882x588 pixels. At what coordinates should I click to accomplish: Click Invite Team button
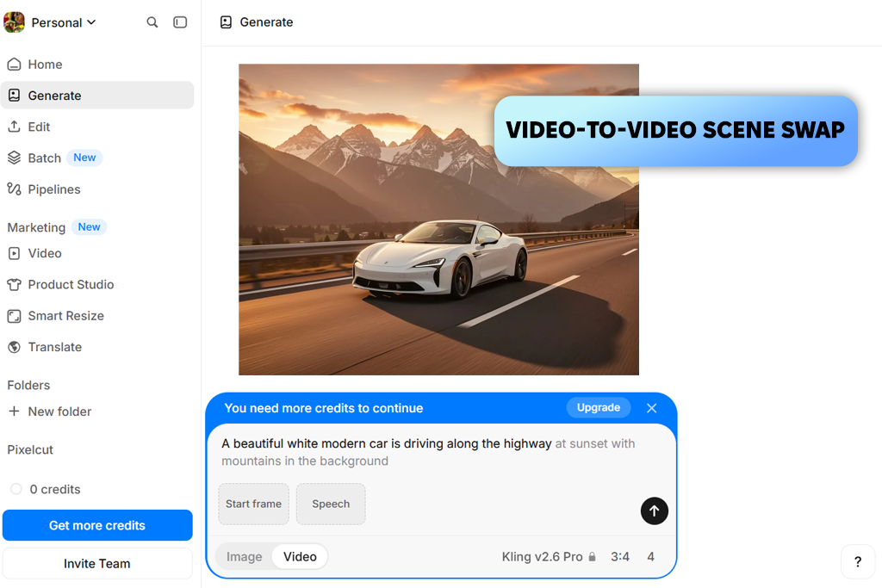(97, 563)
